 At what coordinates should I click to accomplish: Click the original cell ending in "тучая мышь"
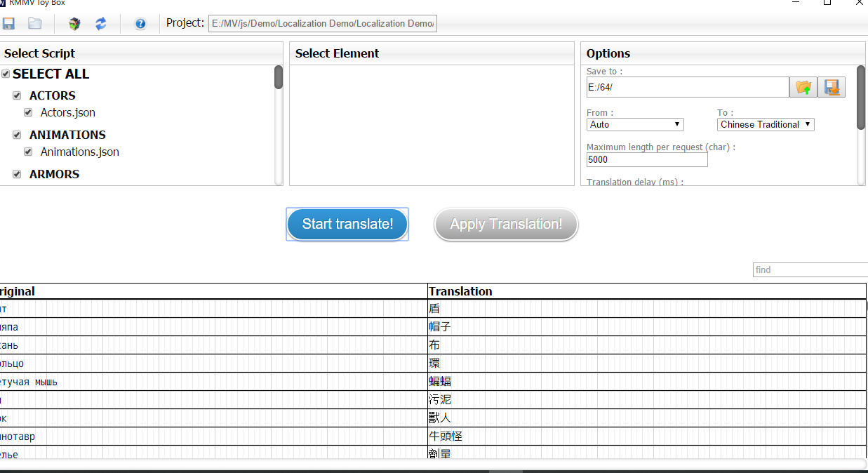pos(213,382)
